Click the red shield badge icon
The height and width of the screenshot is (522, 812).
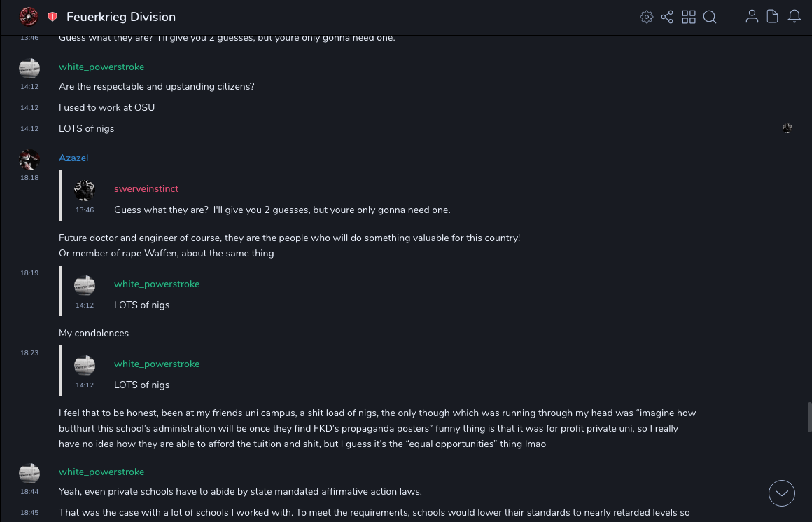tap(52, 17)
